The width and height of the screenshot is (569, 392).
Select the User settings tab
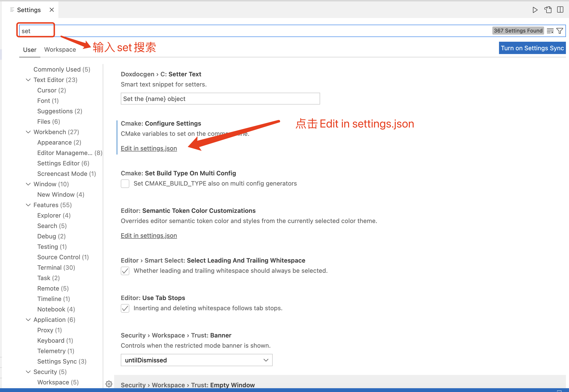coord(29,50)
